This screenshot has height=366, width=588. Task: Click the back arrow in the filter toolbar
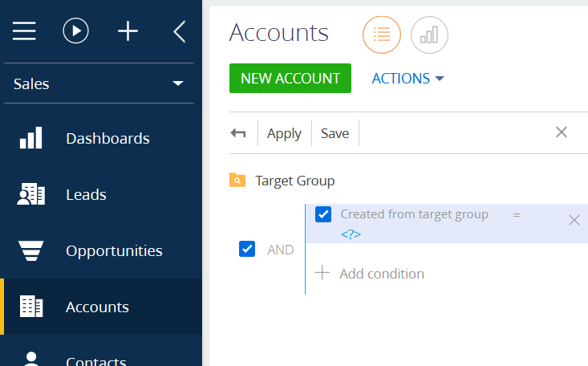point(238,133)
